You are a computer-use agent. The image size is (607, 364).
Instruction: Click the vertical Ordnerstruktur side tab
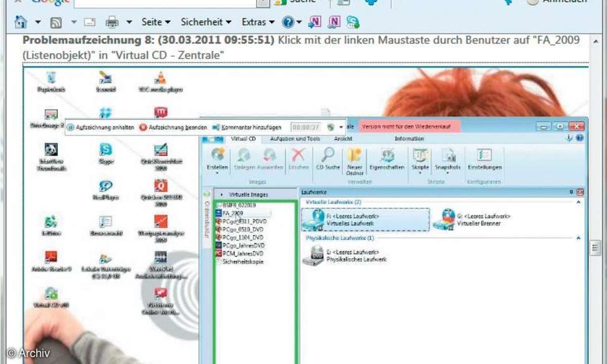point(206,218)
